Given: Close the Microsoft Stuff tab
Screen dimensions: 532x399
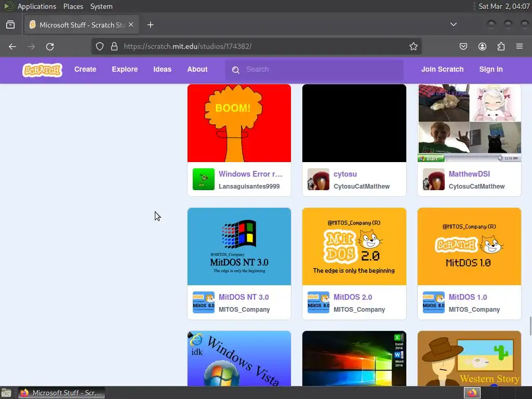Looking at the screenshot, I should tap(131, 25).
